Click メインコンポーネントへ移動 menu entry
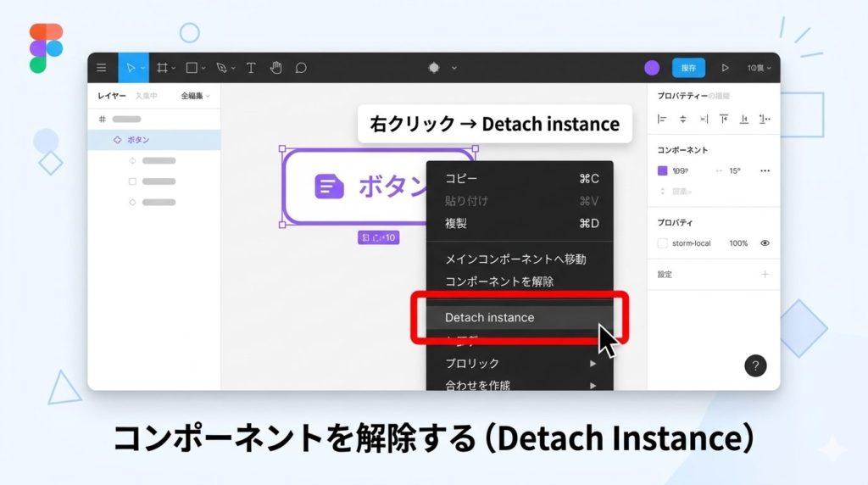 515,259
